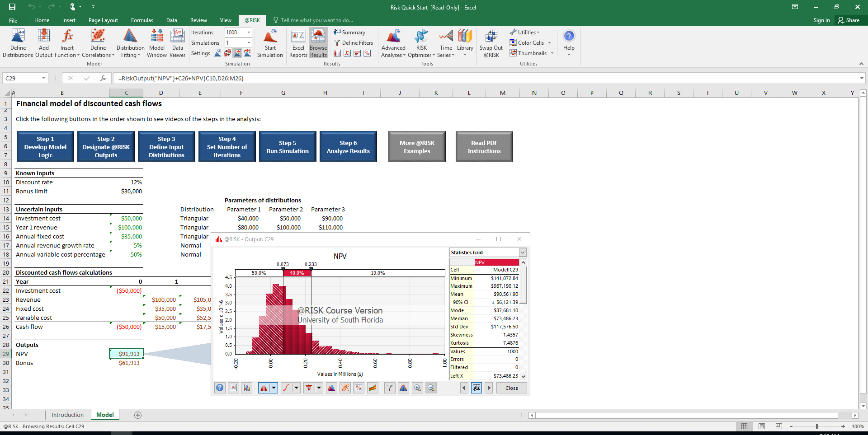
Task: Click the percent scenario icon in the output window
Action: tap(359, 388)
